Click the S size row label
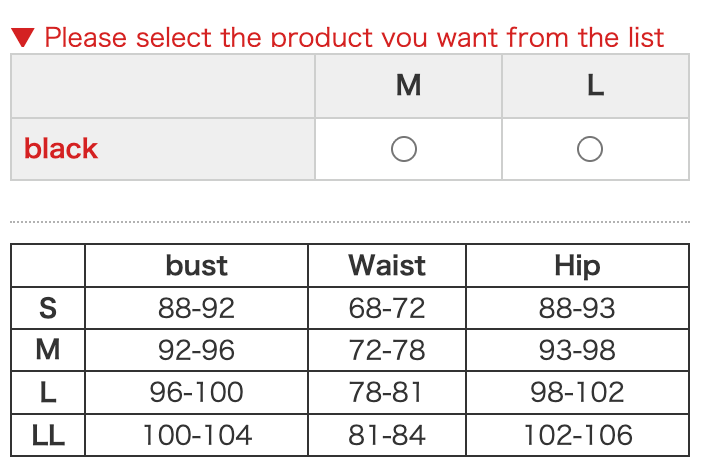The height and width of the screenshot is (472, 716). point(47,308)
